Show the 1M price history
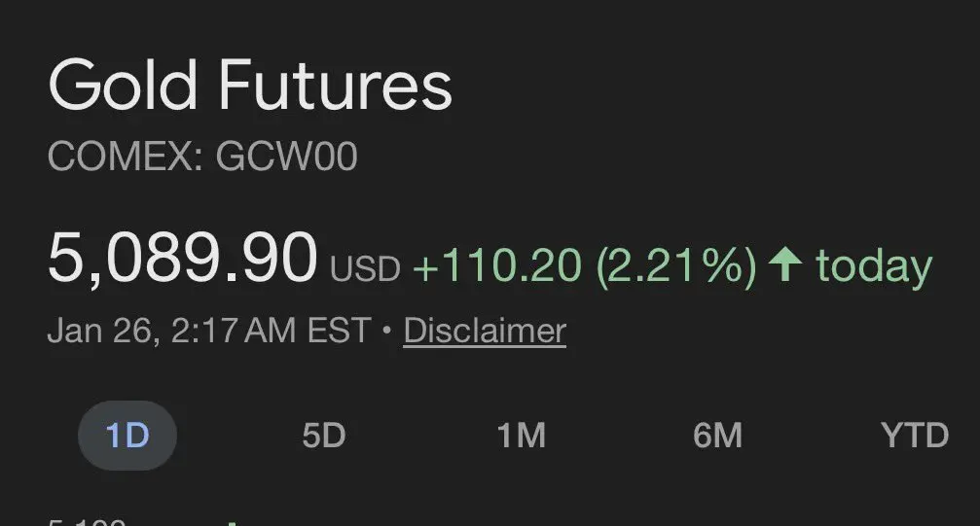980x526 pixels. click(521, 436)
